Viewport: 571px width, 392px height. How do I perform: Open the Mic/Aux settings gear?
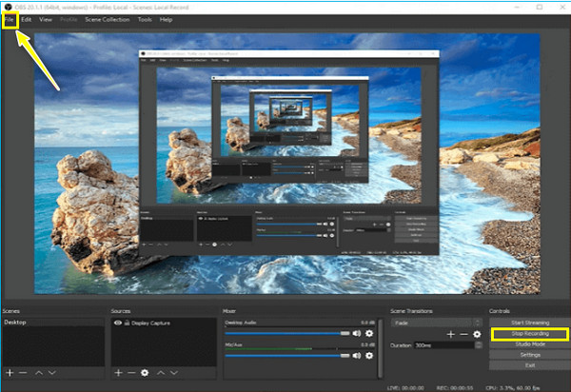[x=369, y=356]
